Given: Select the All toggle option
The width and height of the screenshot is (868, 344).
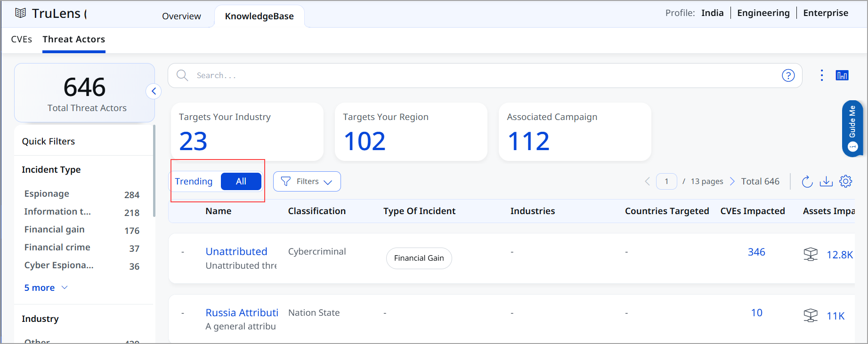Looking at the screenshot, I should point(241,181).
